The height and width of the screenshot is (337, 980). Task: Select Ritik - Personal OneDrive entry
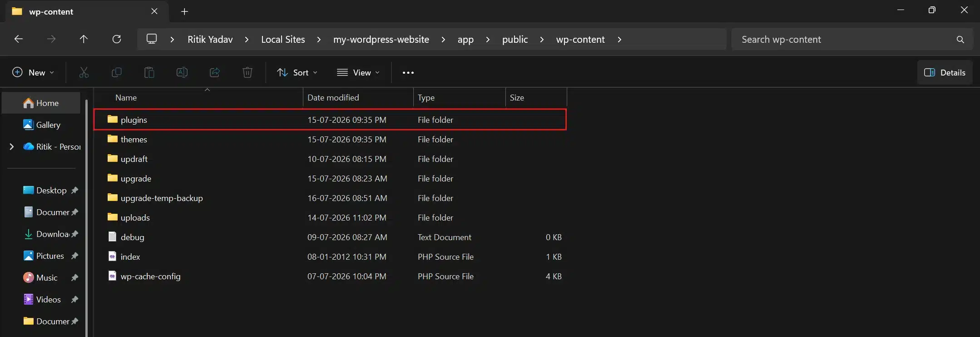tap(52, 146)
